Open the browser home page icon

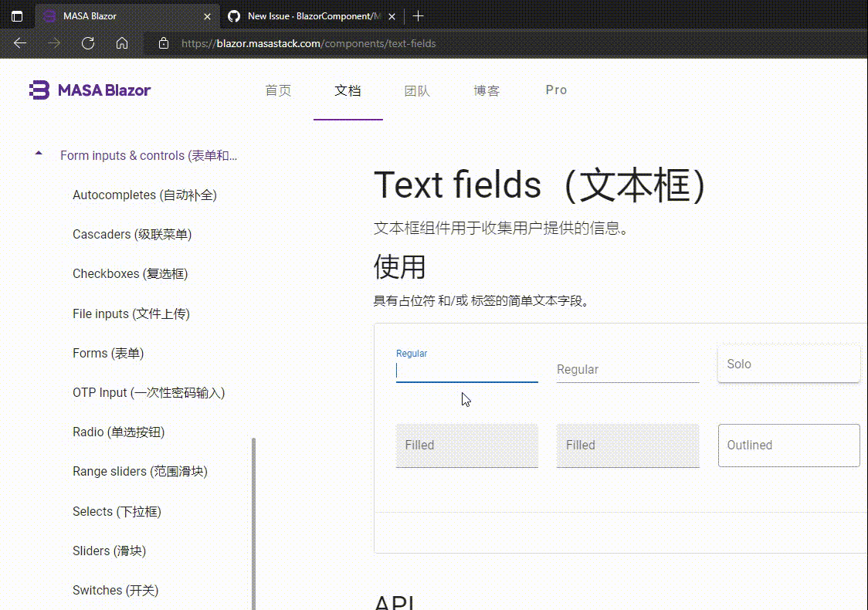pos(123,43)
